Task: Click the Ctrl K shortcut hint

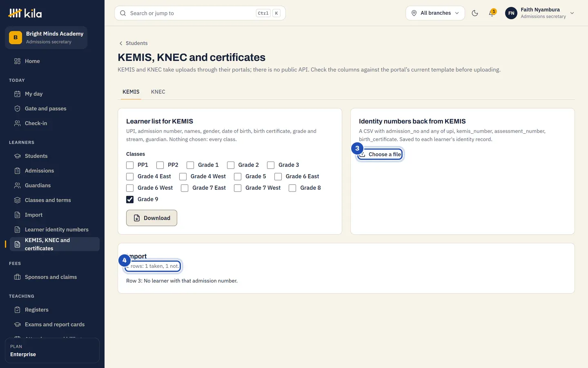Action: point(268,13)
